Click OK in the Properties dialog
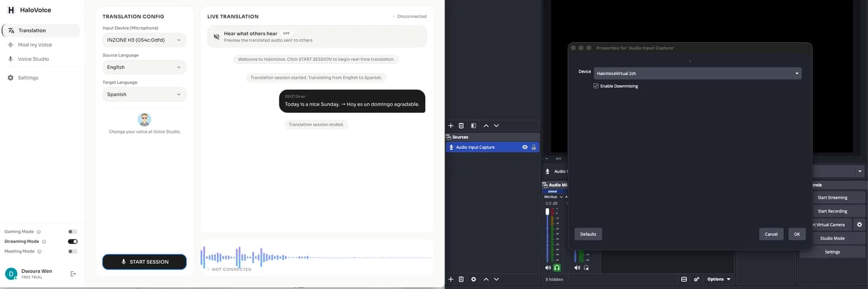Image resolution: width=868 pixels, height=289 pixels. coord(797,234)
